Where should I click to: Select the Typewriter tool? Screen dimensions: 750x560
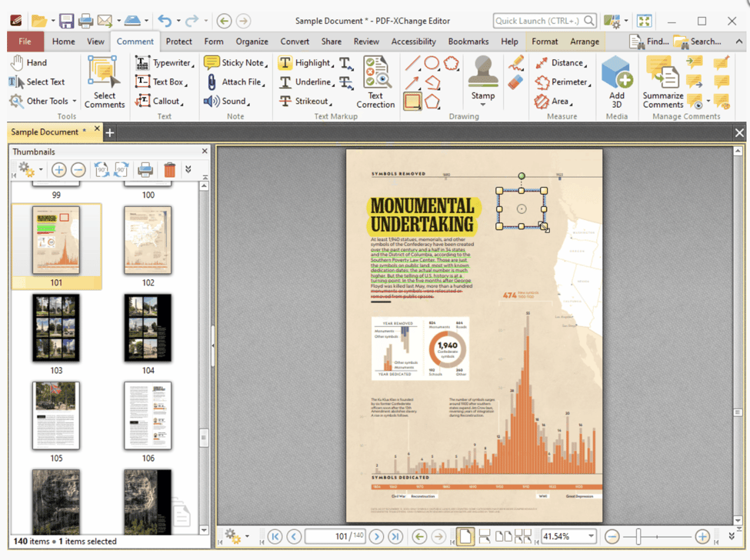coord(163,63)
